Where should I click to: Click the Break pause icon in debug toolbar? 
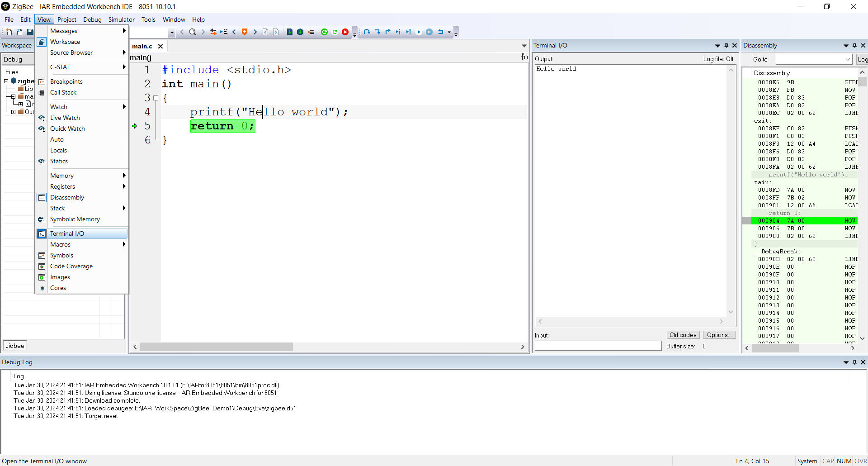pos(429,32)
